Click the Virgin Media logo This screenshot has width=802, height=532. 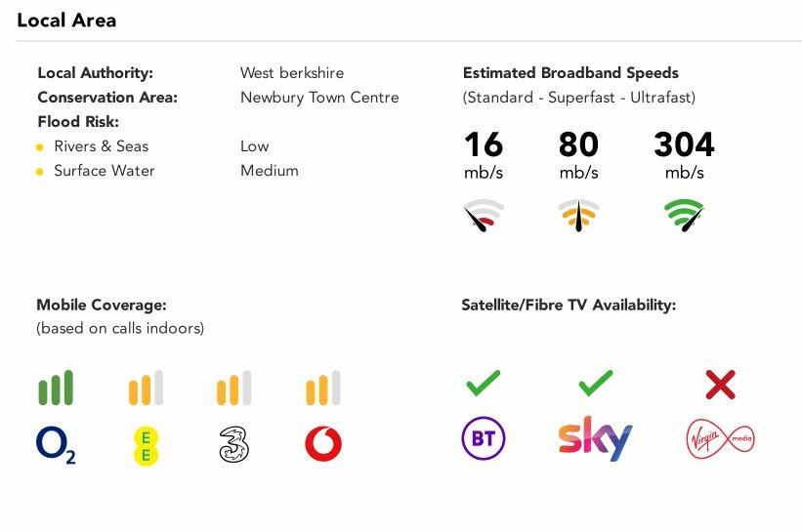pyautogui.click(x=720, y=440)
